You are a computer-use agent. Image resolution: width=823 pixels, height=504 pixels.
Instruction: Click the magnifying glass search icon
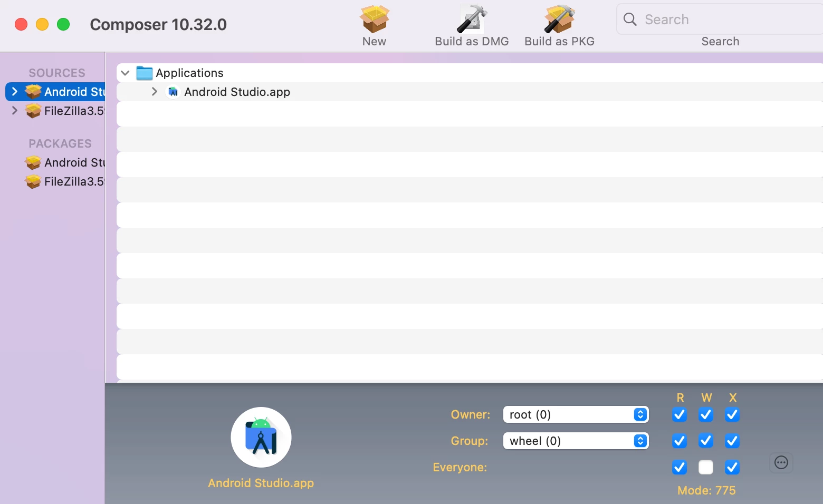630,20
